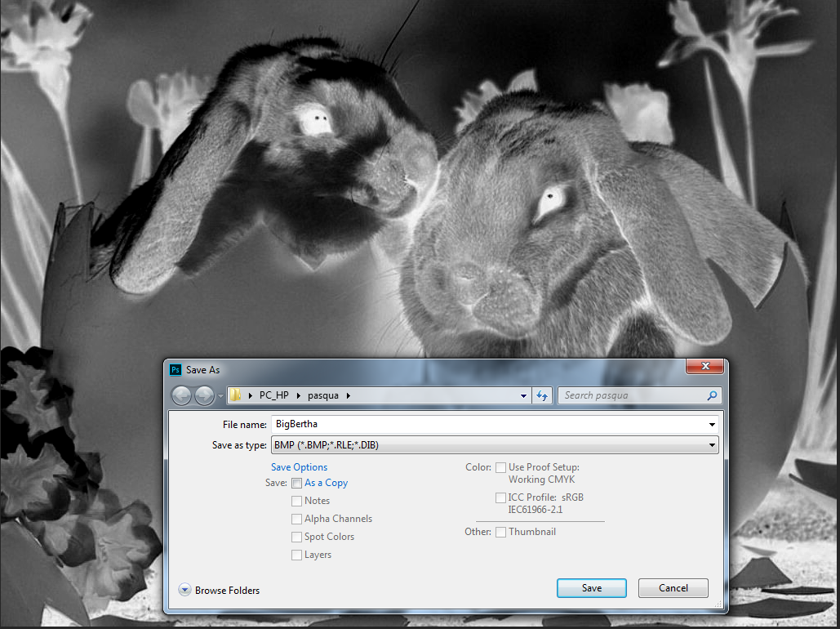Open the recent pages dropdown arrow
The width and height of the screenshot is (840, 629).
coord(220,396)
